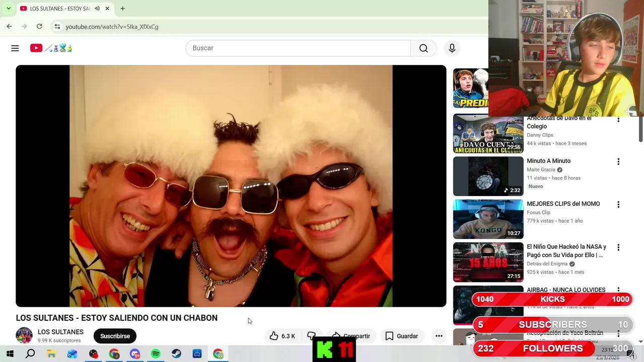Open Steam from the taskbar
Screen dimensions: 644x362
(177, 354)
